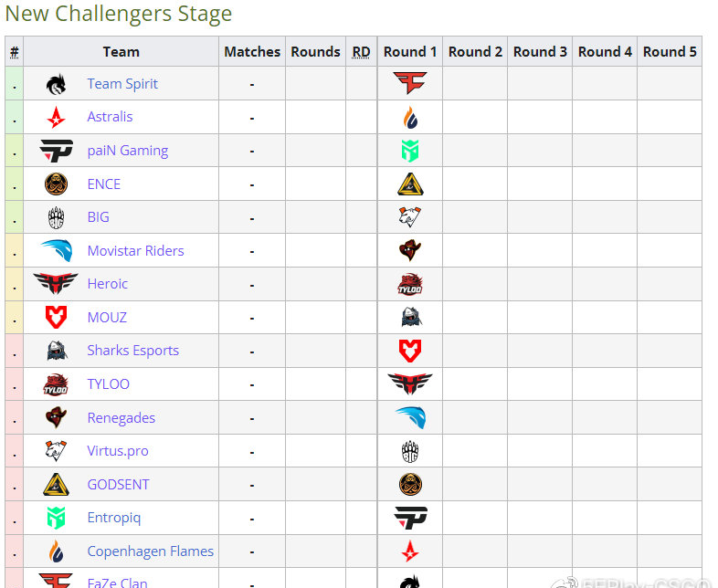718x588 pixels.
Task: Click the MOUZ heart logo beside team name
Action: [x=56, y=317]
